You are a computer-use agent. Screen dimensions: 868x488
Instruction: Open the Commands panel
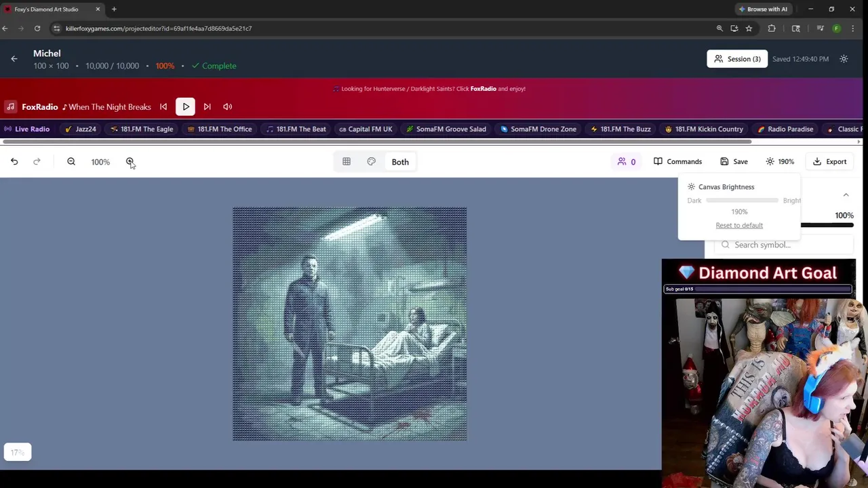pos(677,161)
